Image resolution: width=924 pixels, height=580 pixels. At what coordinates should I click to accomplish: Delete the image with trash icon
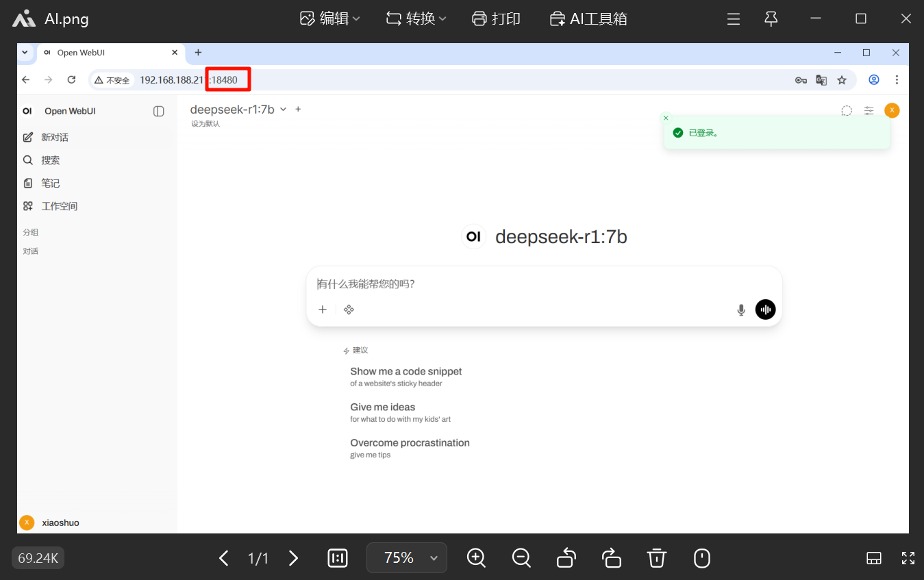pos(656,558)
